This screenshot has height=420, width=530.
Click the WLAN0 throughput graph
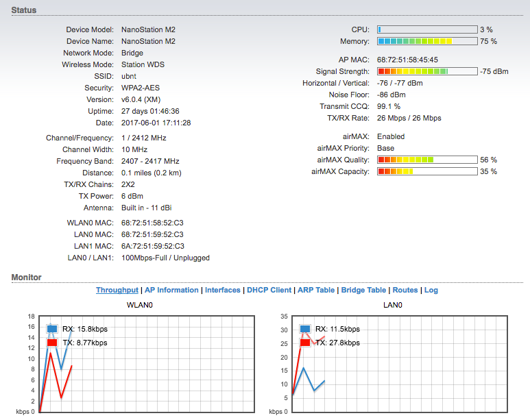coord(137,377)
